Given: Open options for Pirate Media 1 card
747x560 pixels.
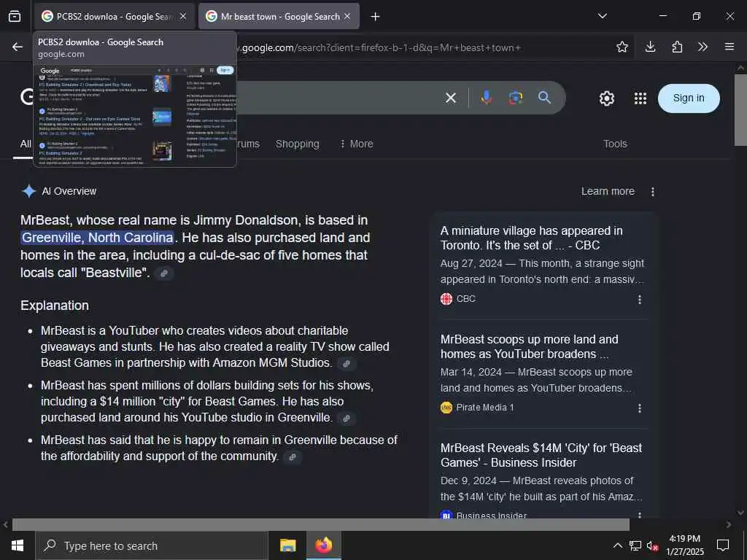Looking at the screenshot, I should (x=639, y=408).
